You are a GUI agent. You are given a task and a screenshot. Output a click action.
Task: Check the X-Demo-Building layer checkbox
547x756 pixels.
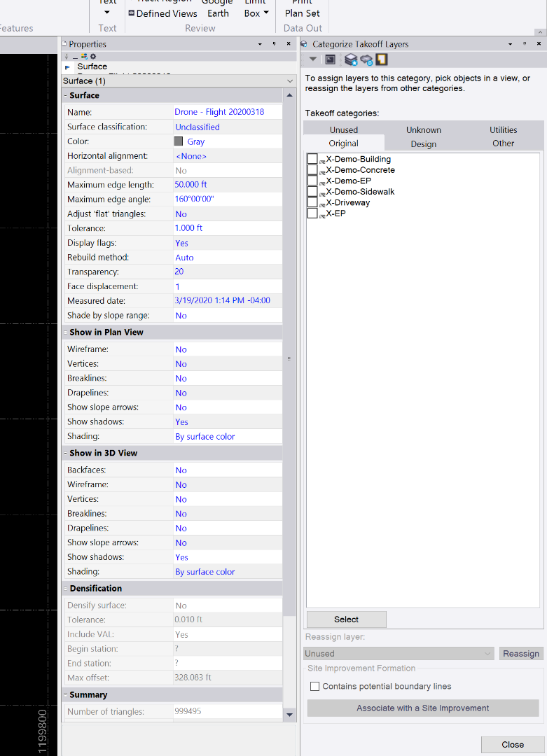tap(312, 159)
